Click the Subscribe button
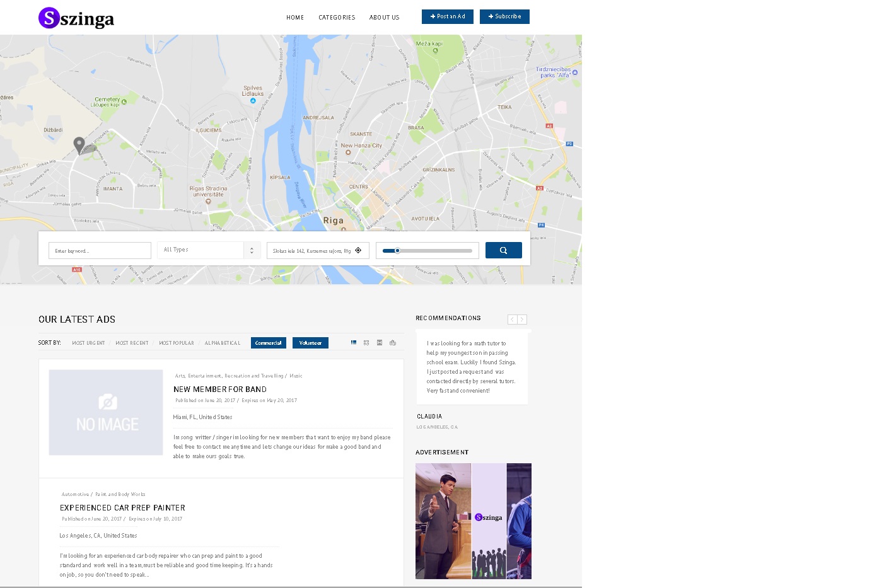Viewport: 884px width, 588px height. tap(504, 16)
